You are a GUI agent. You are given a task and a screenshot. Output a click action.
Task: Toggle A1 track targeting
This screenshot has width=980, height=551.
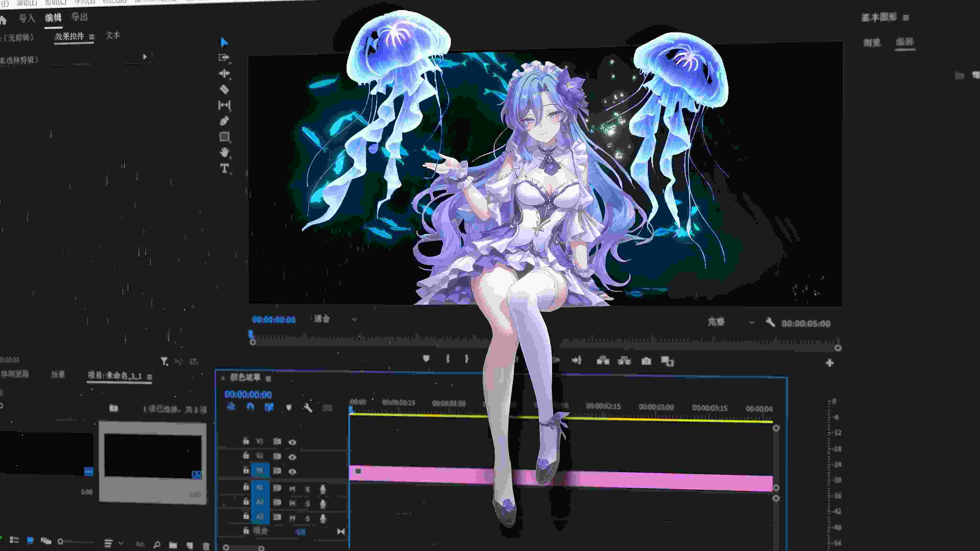[260, 487]
